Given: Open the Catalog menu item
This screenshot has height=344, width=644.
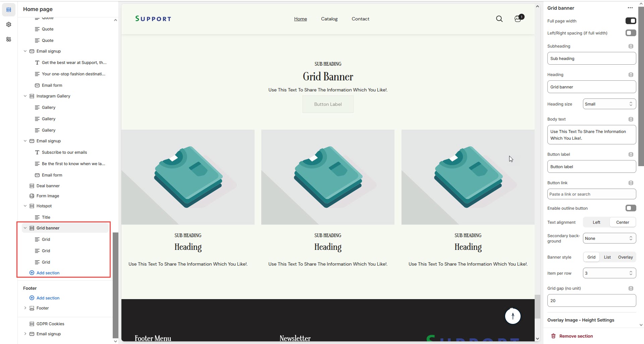Looking at the screenshot, I should (329, 19).
